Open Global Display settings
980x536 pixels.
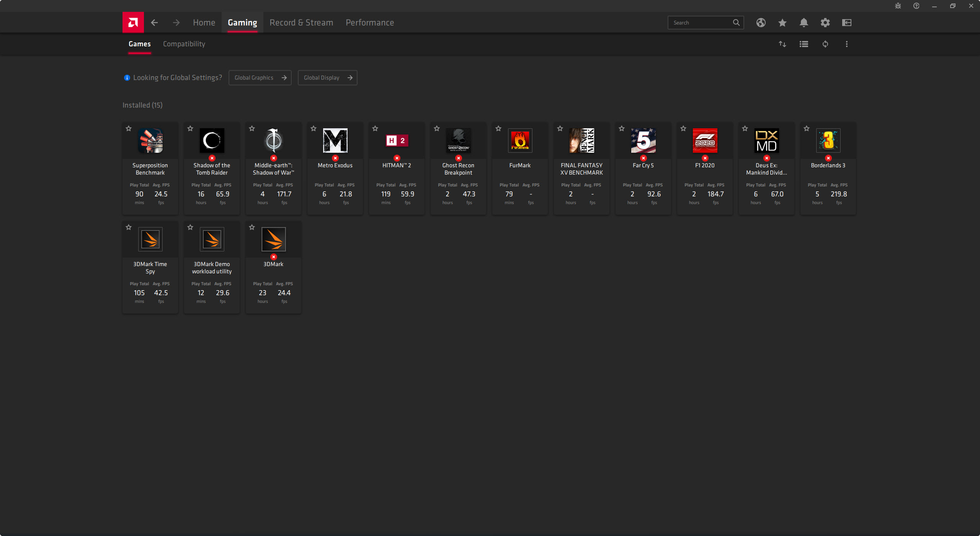[x=327, y=78]
